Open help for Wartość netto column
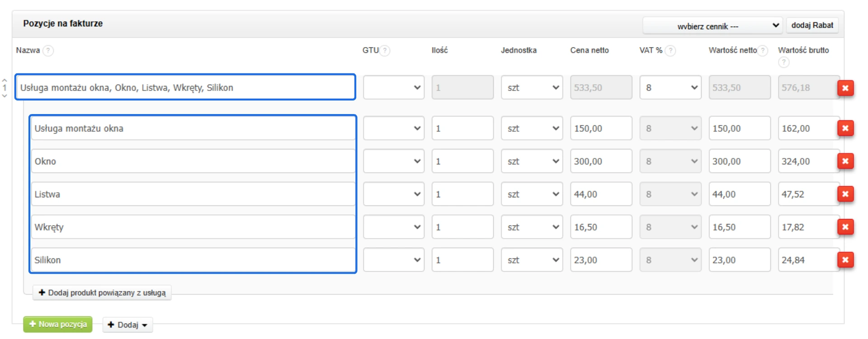Screen dimensions: 868x339 pyautogui.click(x=763, y=50)
